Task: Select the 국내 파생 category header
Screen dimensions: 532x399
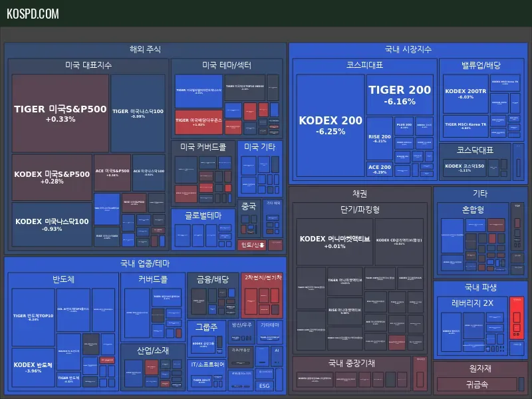Action: tap(480, 288)
